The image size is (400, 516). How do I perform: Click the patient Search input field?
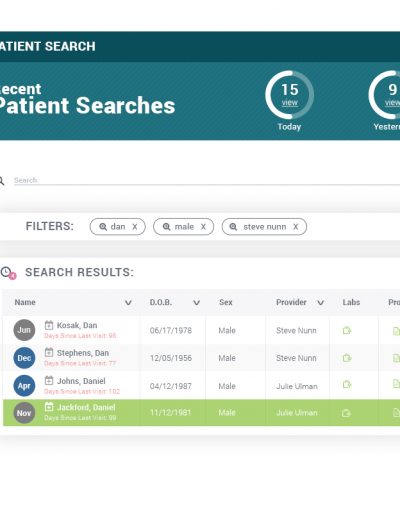207,180
